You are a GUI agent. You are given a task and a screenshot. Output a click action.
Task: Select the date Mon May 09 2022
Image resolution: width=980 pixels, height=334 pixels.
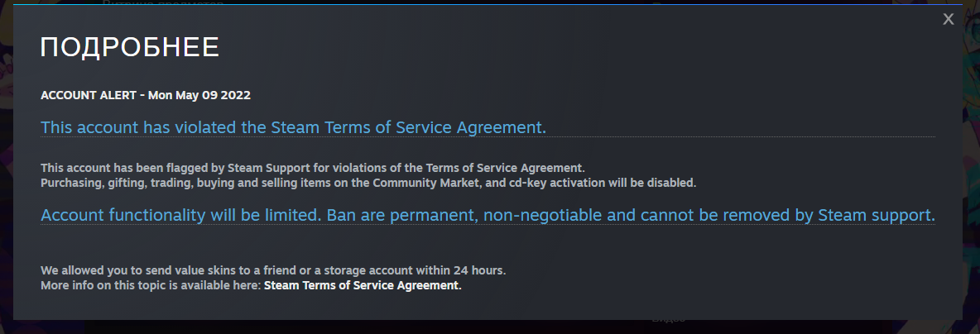(x=199, y=95)
